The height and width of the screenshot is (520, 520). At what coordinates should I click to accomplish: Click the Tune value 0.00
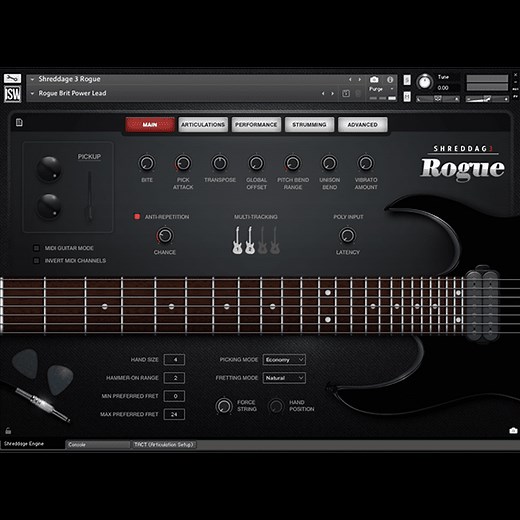(443, 88)
